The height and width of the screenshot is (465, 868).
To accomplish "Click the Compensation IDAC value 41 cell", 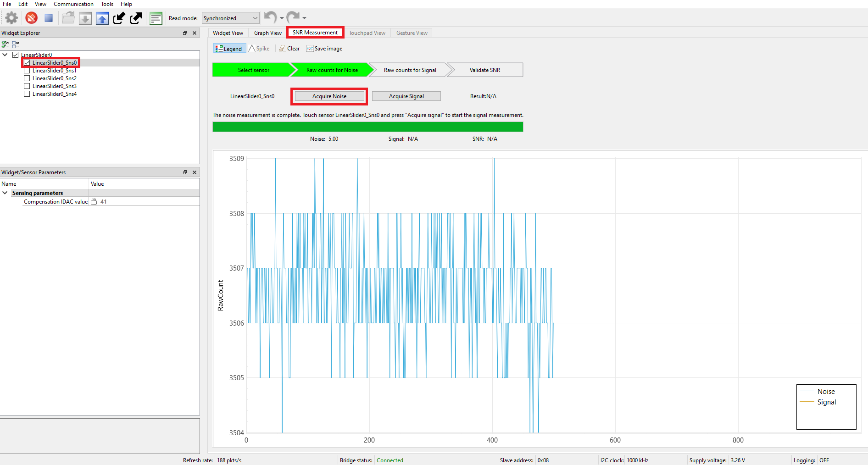I will pos(144,201).
